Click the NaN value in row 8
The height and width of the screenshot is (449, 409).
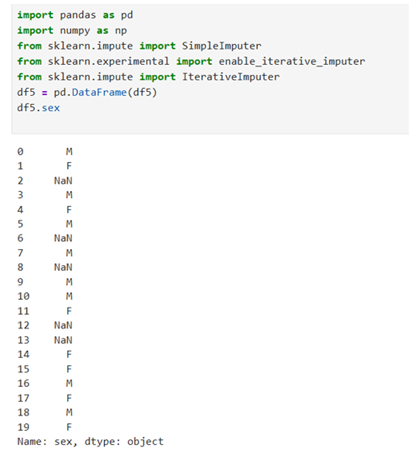point(63,267)
